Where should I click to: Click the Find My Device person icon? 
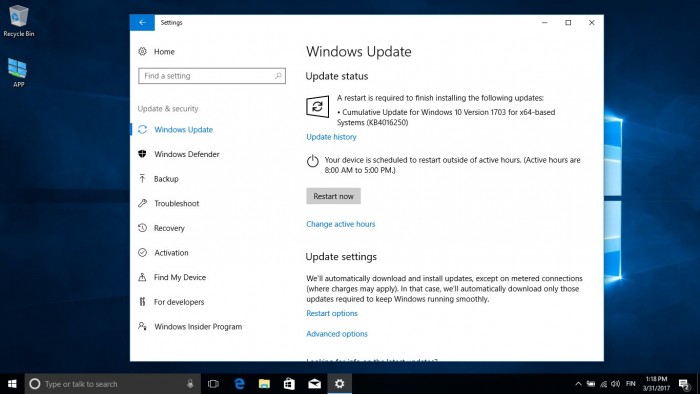(142, 277)
